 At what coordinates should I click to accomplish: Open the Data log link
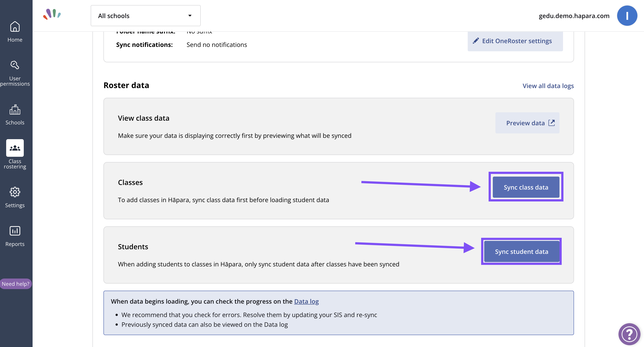tap(306, 301)
